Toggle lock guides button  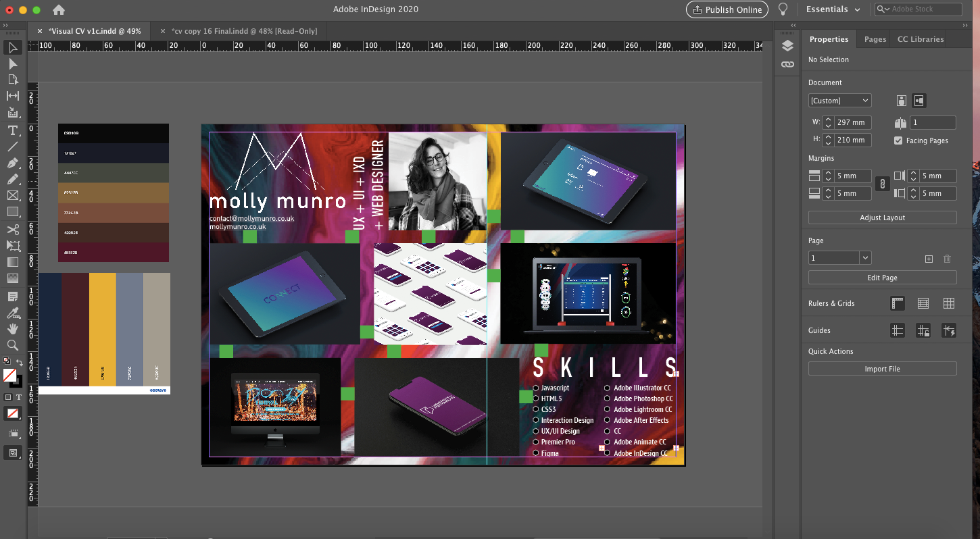(923, 330)
